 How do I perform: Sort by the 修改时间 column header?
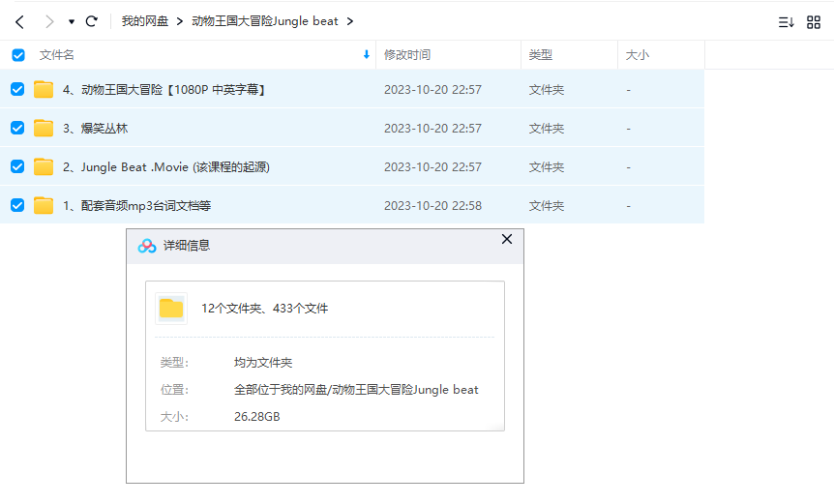point(407,55)
